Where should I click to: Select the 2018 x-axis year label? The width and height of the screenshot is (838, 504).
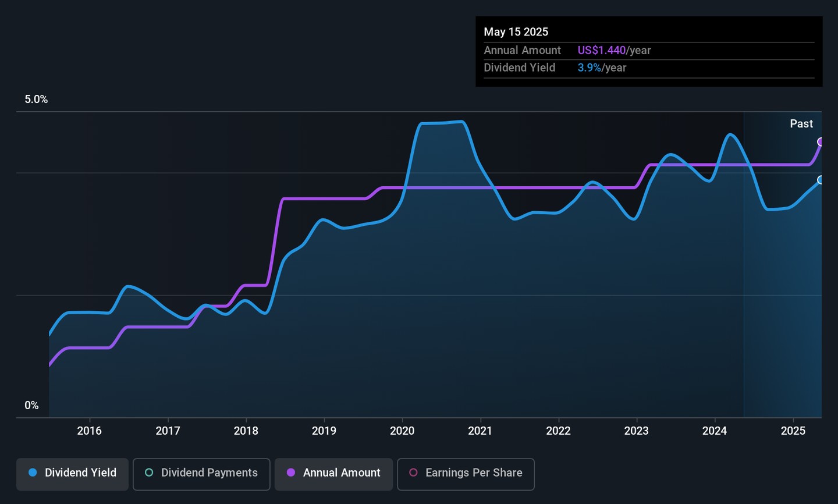[x=246, y=431]
